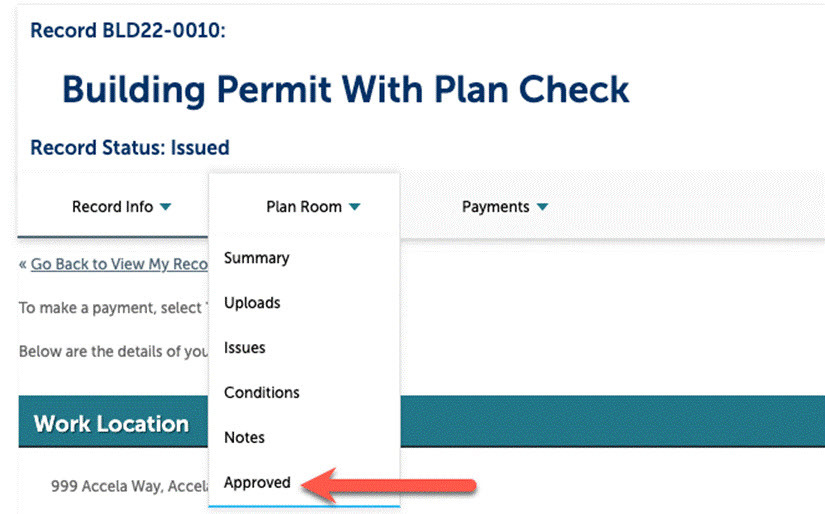Viewport: 825px width, 514px height.
Task: Click Approved in the Plan Room menu
Action: [x=258, y=483]
